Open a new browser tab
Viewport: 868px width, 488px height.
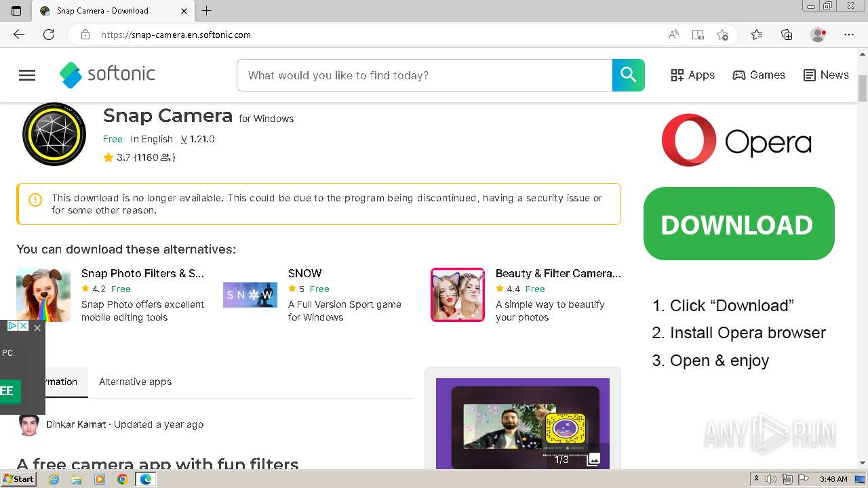(x=207, y=11)
